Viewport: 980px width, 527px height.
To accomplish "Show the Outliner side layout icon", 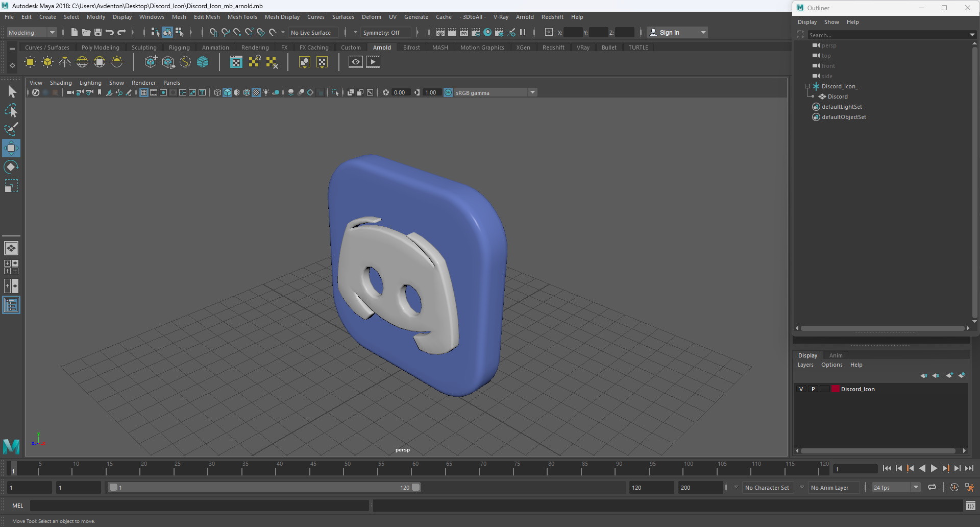I will tap(11, 305).
